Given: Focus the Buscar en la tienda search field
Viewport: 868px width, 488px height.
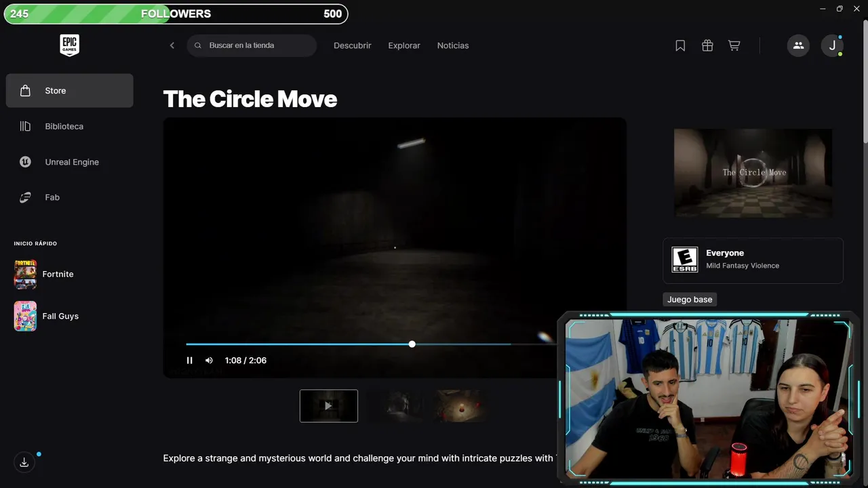Looking at the screenshot, I should 252,45.
